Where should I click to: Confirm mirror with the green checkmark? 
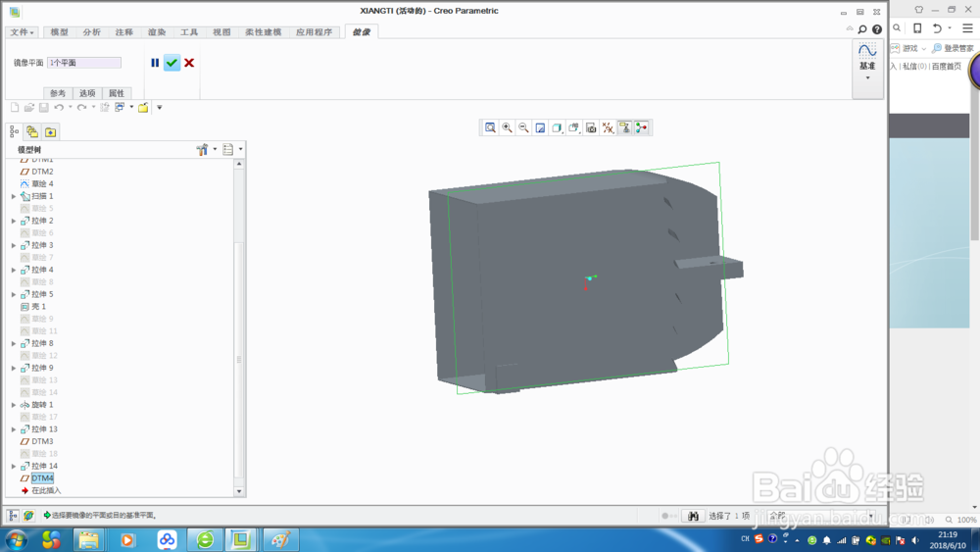[171, 63]
